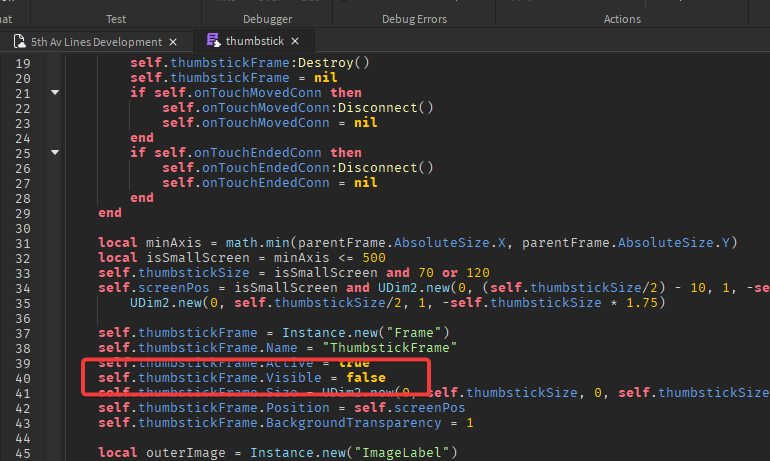Screen dimensions: 770x461
Task: Click line number 40 in gutter
Action: (23, 379)
